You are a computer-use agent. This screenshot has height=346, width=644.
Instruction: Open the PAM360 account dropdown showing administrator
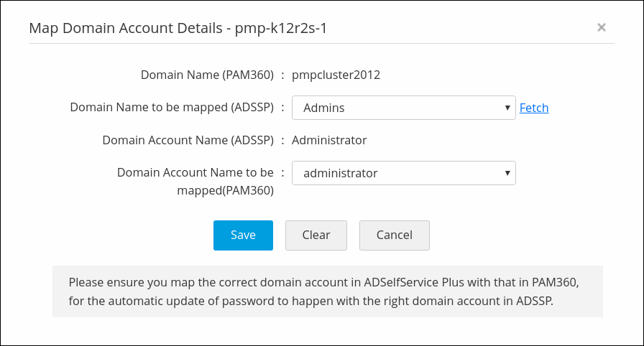[x=402, y=173]
